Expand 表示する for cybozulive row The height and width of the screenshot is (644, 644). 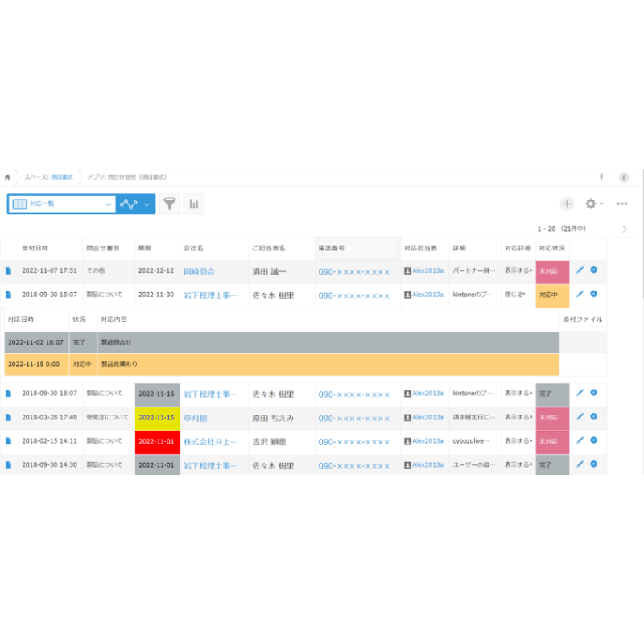[518, 441]
